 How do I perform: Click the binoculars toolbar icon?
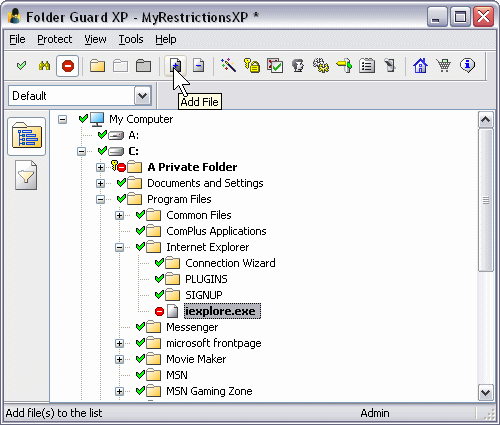(44, 66)
